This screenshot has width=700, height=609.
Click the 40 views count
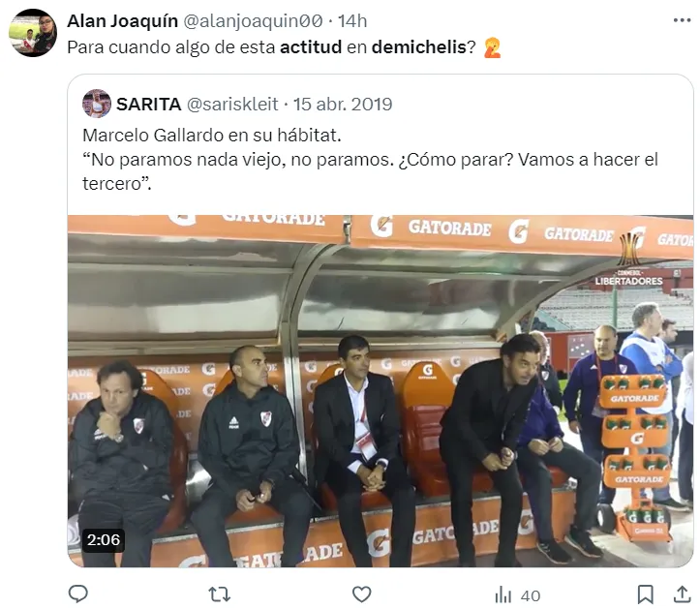coord(531,595)
